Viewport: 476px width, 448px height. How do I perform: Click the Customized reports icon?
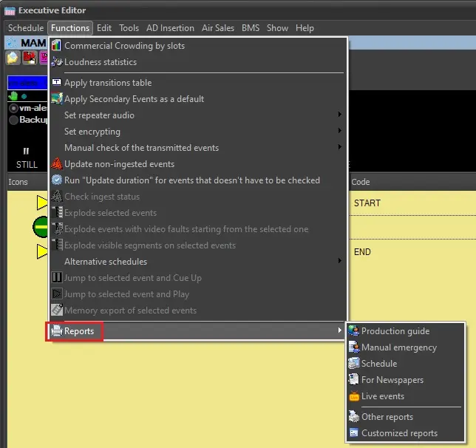[354, 433]
